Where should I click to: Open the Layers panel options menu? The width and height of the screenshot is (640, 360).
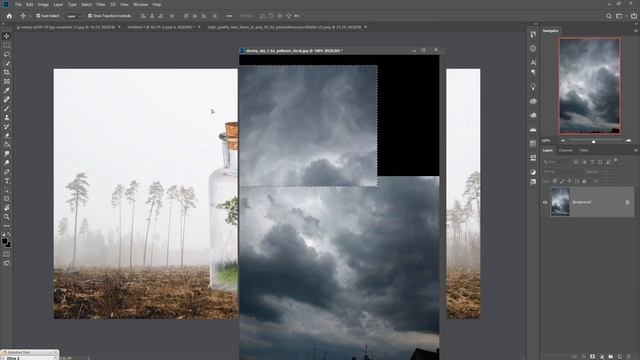point(636,150)
